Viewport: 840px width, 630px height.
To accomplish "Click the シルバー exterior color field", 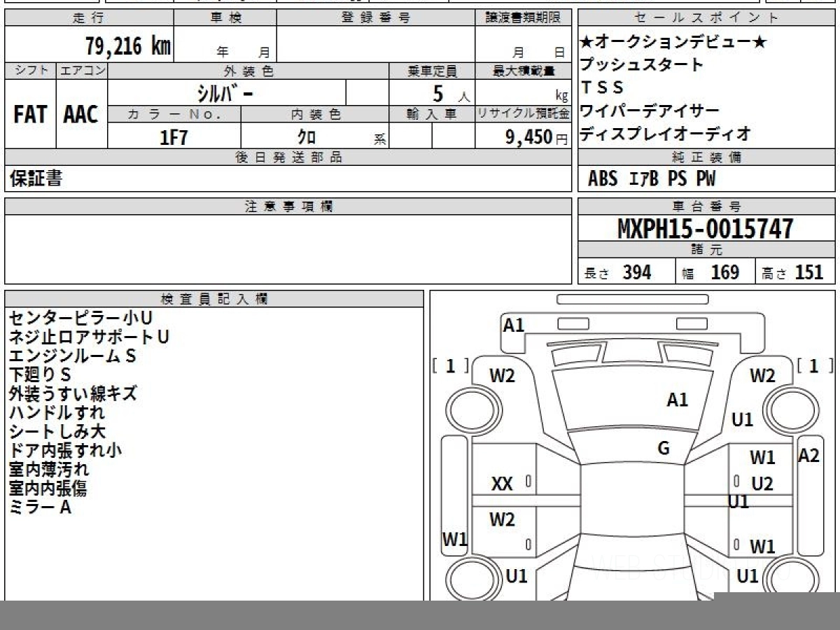I will pyautogui.click(x=226, y=93).
